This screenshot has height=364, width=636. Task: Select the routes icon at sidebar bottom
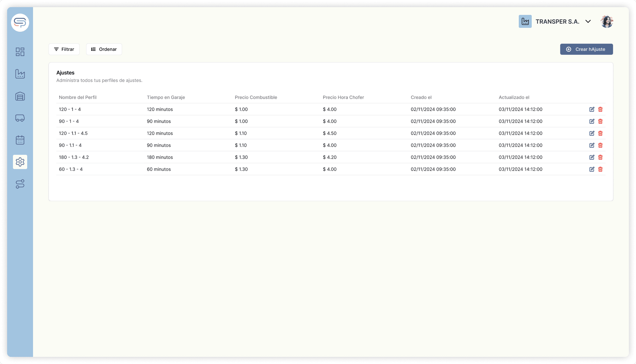20,184
